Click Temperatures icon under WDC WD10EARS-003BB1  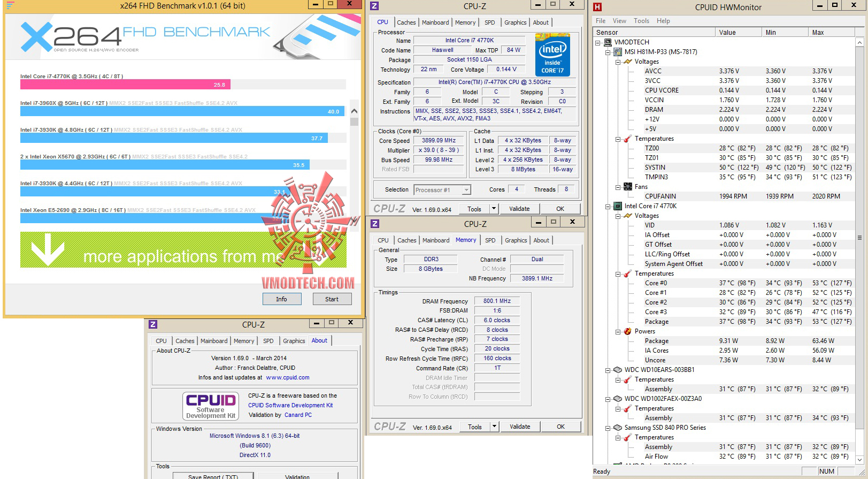(x=628, y=379)
